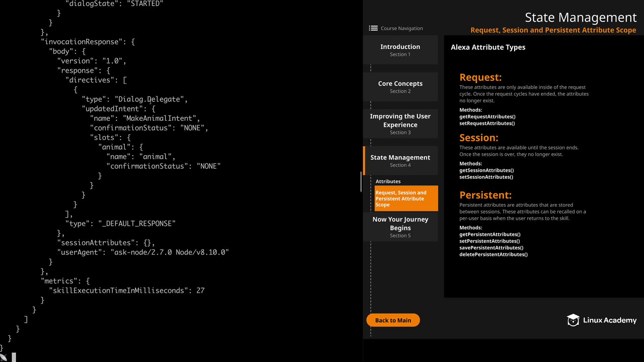
Task: Open Now Your Journey Begins Section 5
Action: [400, 227]
